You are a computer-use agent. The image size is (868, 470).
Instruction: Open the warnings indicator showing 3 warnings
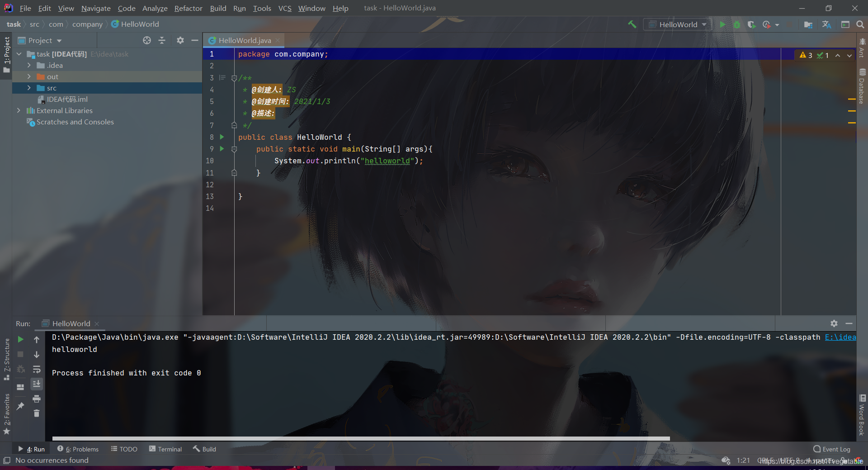806,55
